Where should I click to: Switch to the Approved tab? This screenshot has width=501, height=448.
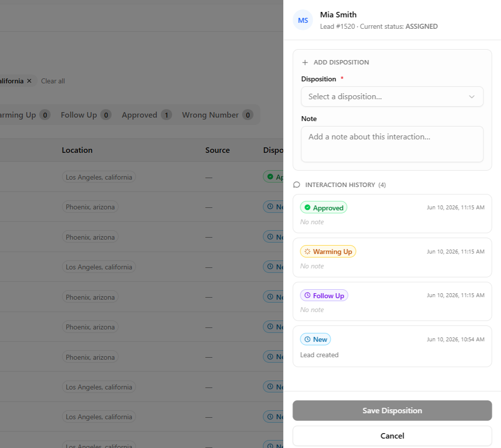click(146, 115)
